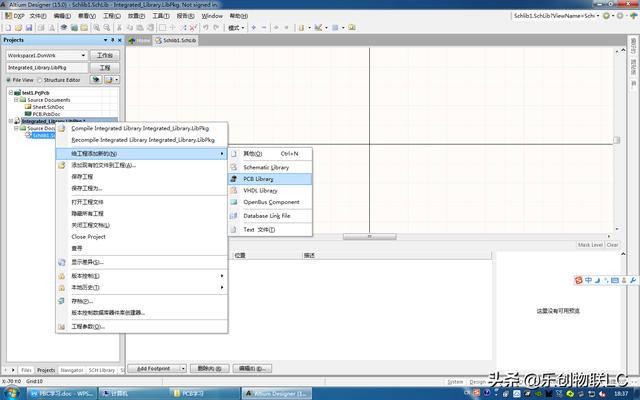Select Recompile Integrated Library context menu entry
Image resolution: width=640 pixels, height=400 pixels.
[141, 140]
